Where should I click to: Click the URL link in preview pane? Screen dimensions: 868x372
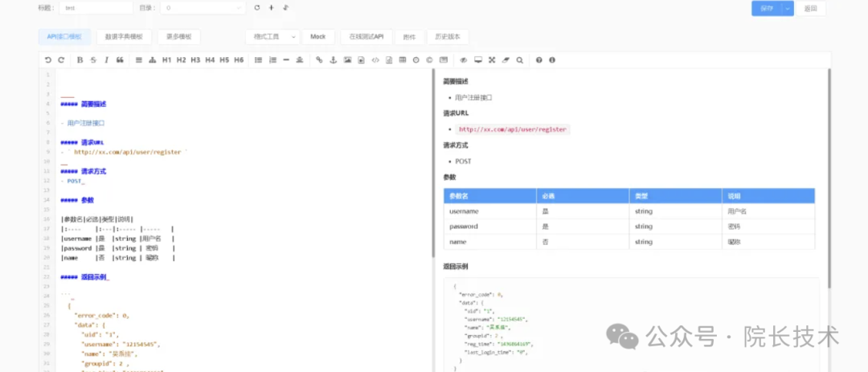[x=513, y=129]
